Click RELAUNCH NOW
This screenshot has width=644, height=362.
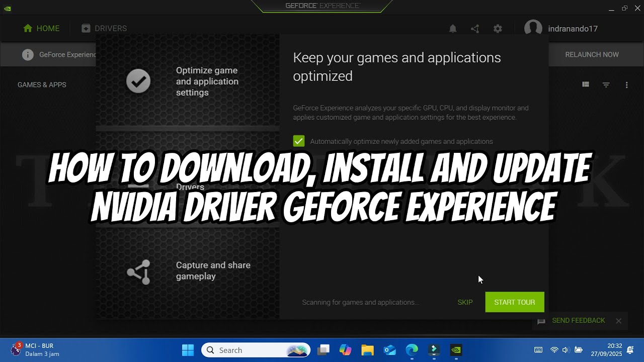(592, 54)
